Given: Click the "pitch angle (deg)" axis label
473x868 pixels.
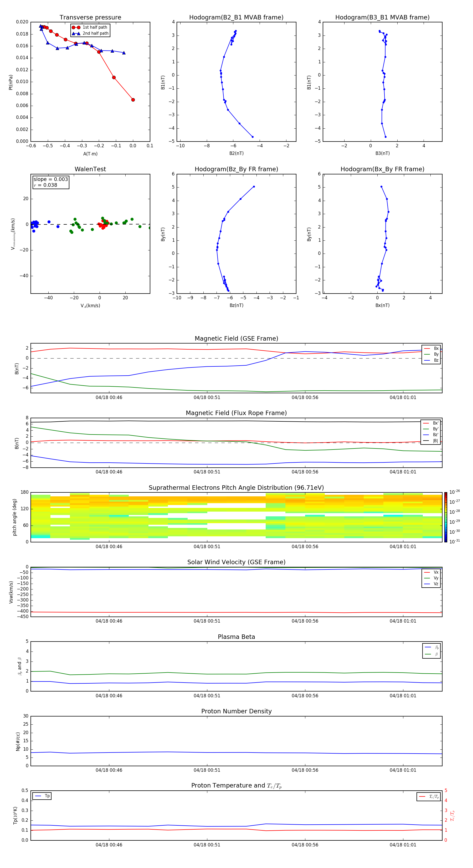Looking at the screenshot, I should [x=14, y=517].
